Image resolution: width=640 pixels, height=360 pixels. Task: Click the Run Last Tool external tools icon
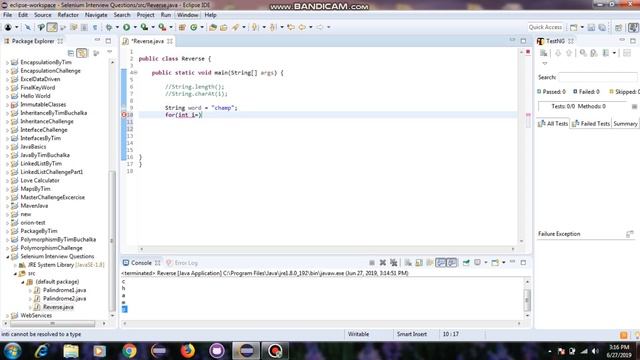click(x=162, y=27)
